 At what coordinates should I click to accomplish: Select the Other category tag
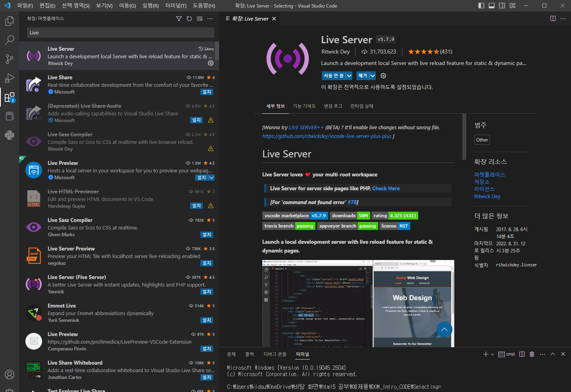click(x=482, y=140)
